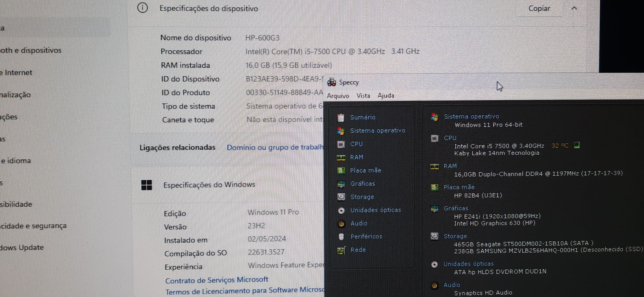
Task: Click RAM heading link in Speccy summary
Action: click(450, 166)
